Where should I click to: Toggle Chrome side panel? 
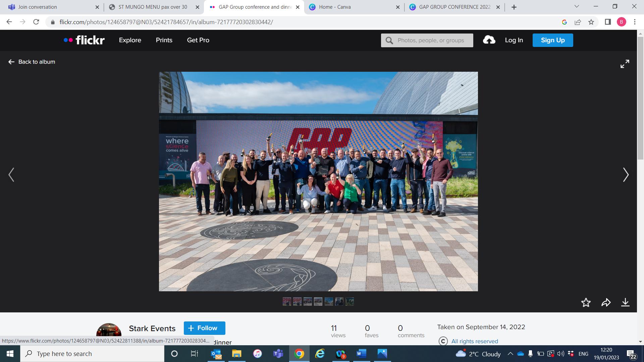607,22
